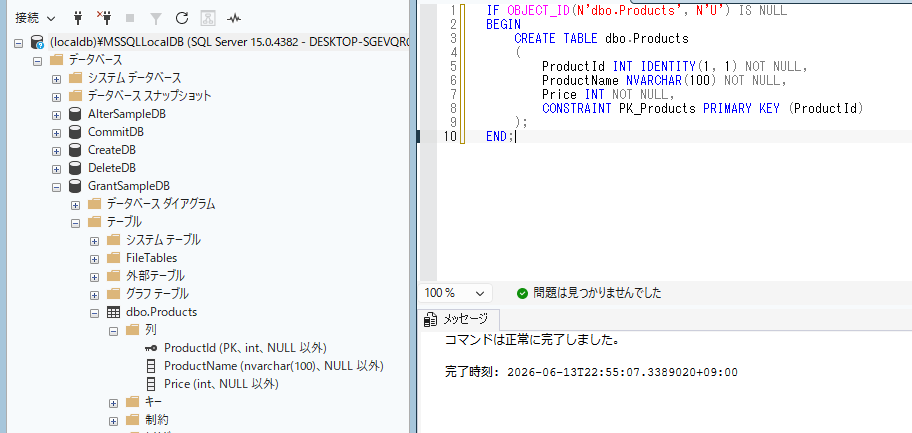Image resolution: width=912 pixels, height=433 pixels.
Task: Collapse the dbo.Products table node
Action: point(94,313)
